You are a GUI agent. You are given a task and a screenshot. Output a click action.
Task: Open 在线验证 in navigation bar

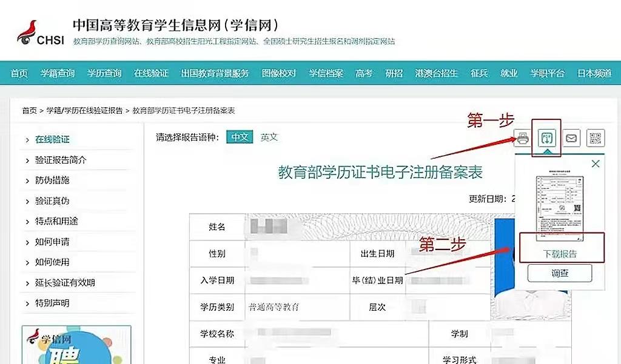[x=151, y=73]
